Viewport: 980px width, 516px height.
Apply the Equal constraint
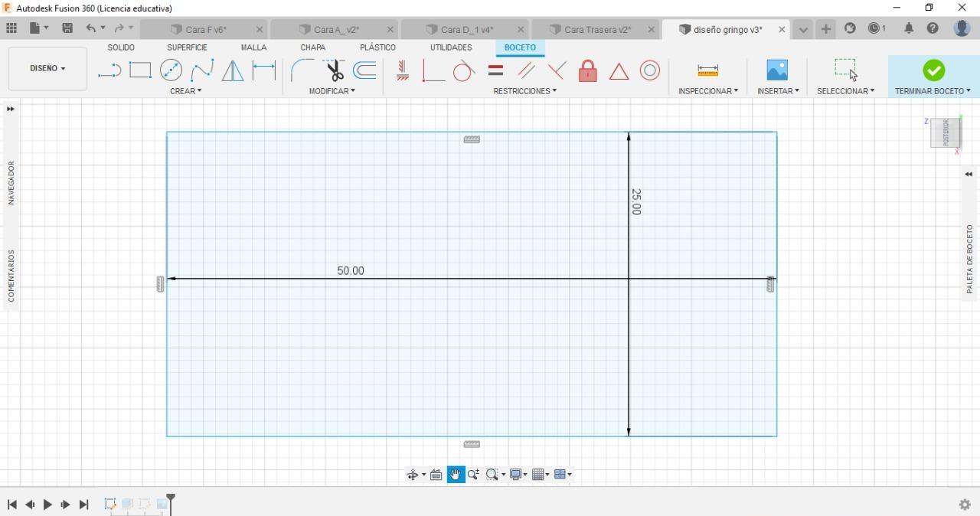click(x=495, y=70)
